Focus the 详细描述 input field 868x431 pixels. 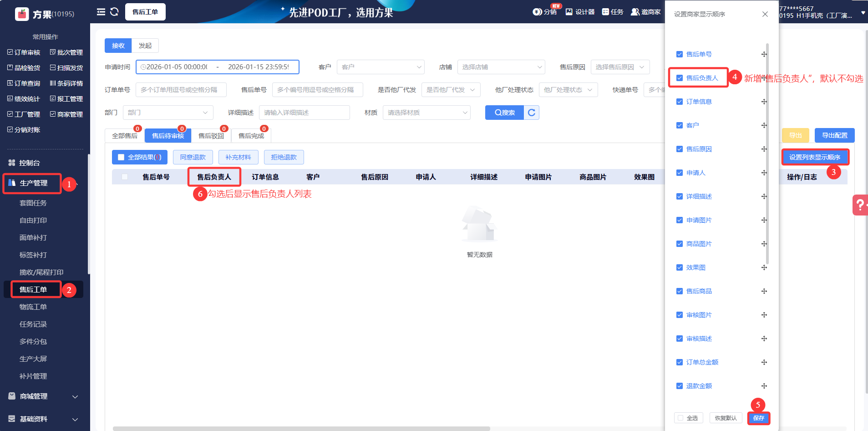pos(305,113)
